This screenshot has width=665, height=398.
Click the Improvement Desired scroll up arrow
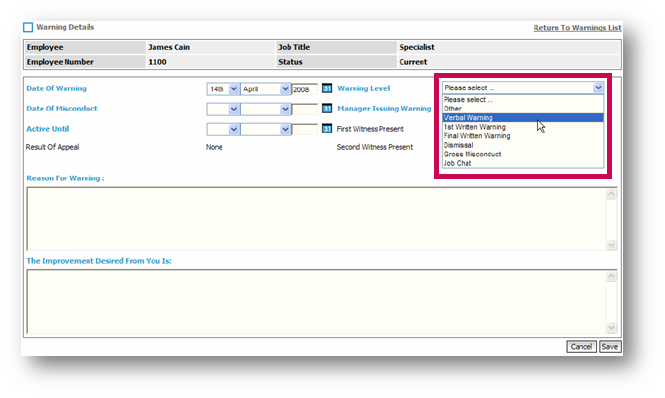click(611, 277)
